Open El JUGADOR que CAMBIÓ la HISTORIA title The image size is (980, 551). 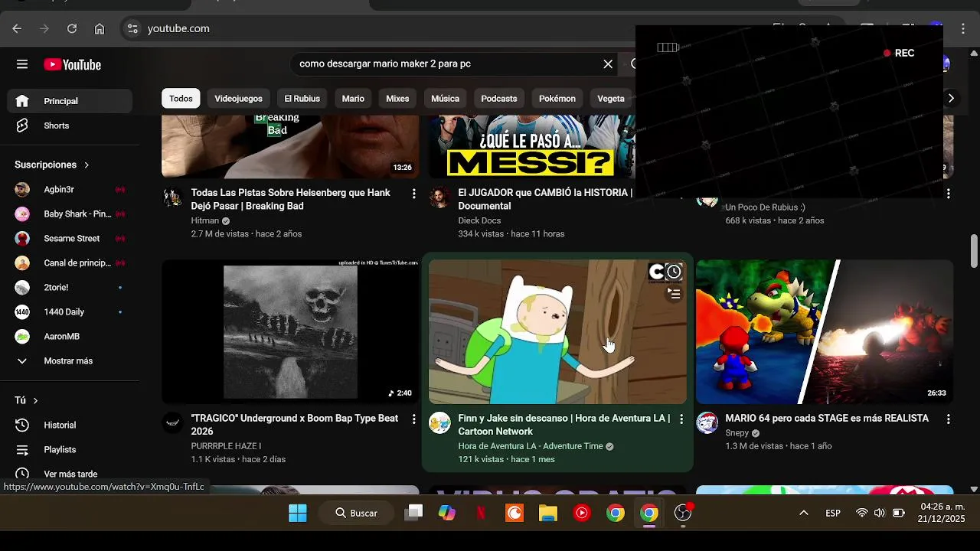pyautogui.click(x=545, y=199)
